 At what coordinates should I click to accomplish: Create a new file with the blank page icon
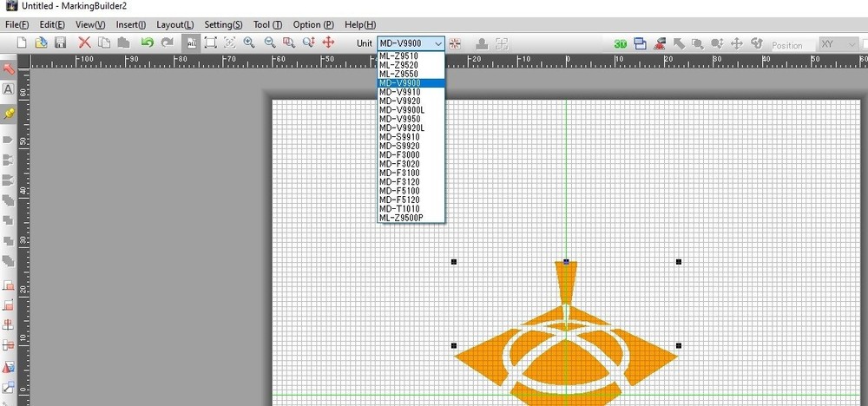pyautogui.click(x=22, y=43)
